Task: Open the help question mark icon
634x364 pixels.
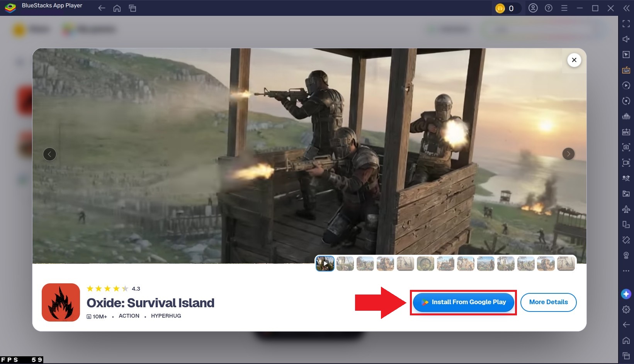Action: coord(549,8)
